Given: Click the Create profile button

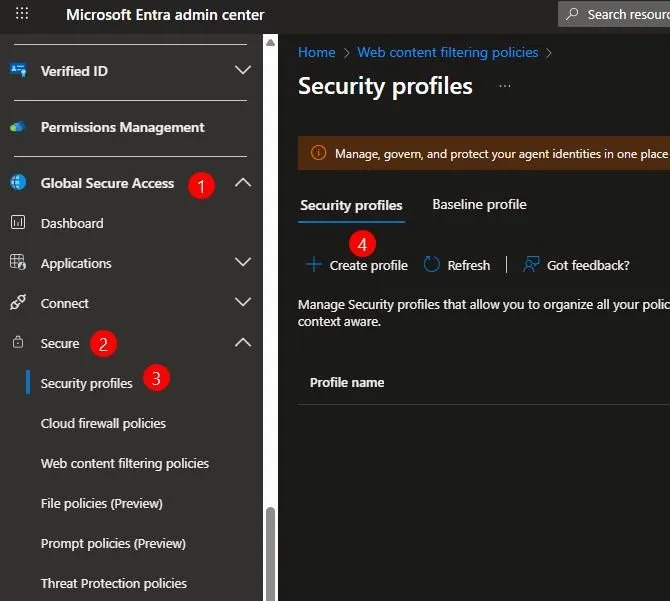Looking at the screenshot, I should pos(357,265).
